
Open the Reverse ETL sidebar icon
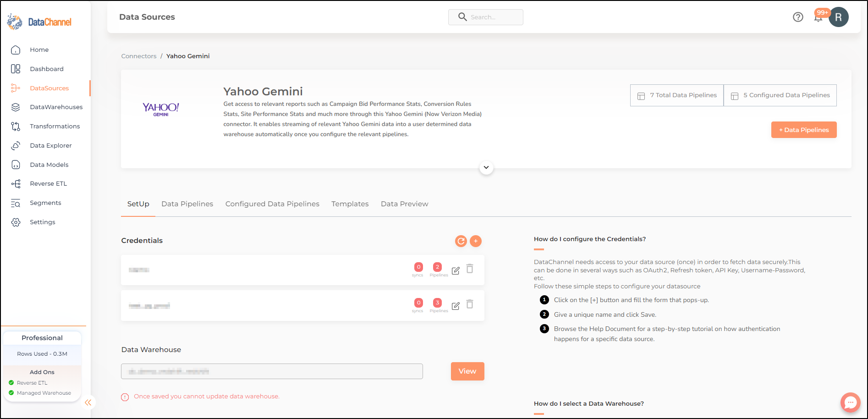(16, 183)
